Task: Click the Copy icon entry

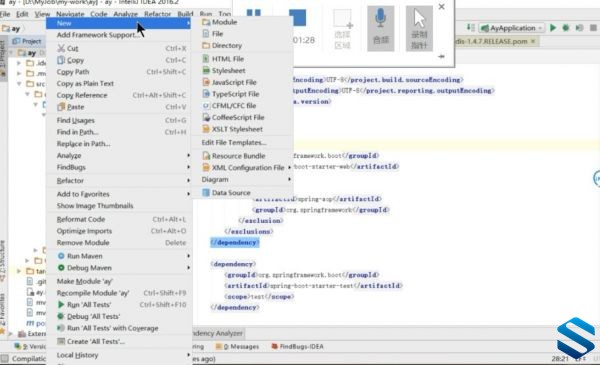Action: pyautogui.click(x=61, y=60)
